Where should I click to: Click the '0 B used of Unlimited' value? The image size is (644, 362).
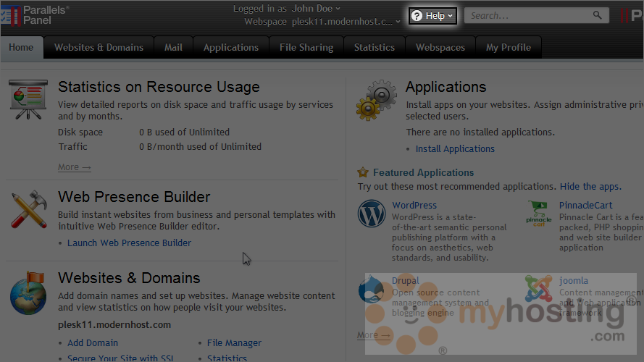pos(185,132)
